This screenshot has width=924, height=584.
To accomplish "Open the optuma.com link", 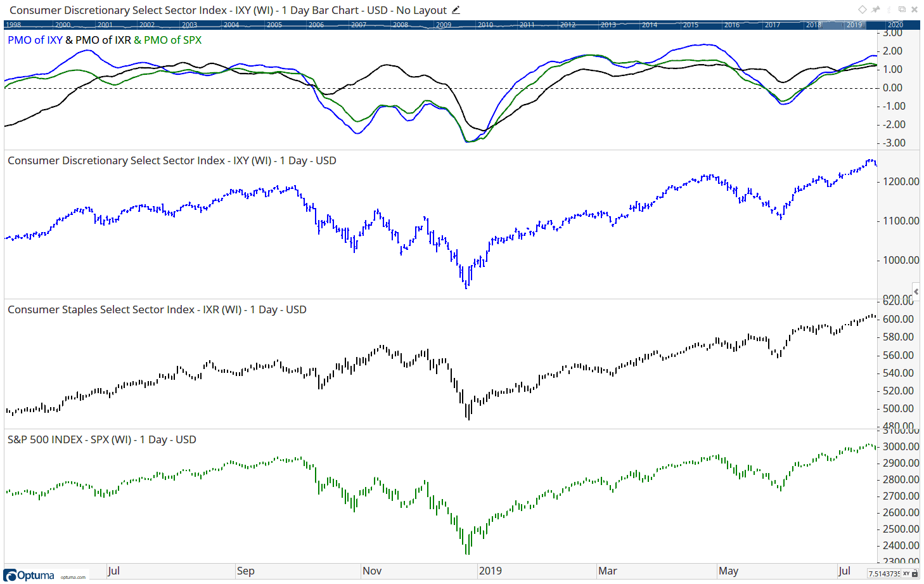I will coord(73,577).
